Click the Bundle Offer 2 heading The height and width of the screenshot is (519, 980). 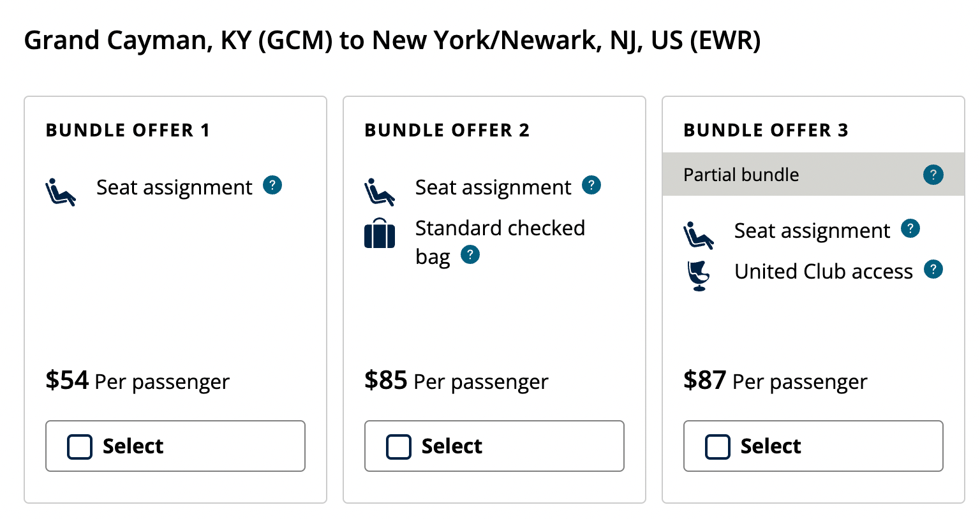coord(447,130)
